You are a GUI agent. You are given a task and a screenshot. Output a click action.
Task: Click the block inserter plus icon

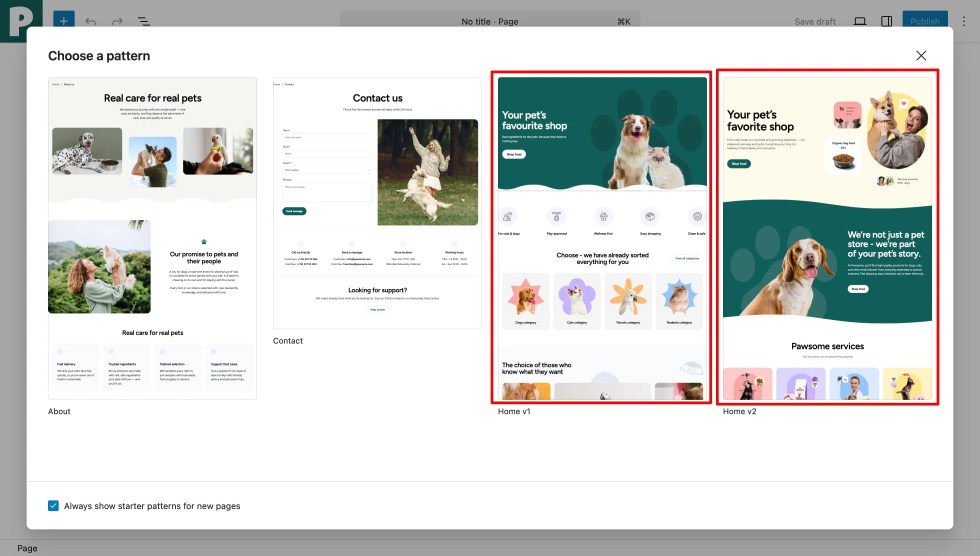click(x=63, y=21)
